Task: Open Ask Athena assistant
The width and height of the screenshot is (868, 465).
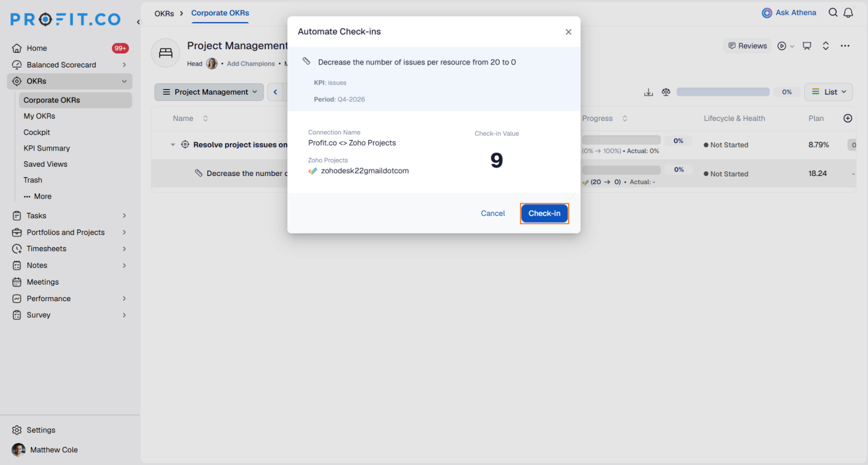Action: [789, 13]
